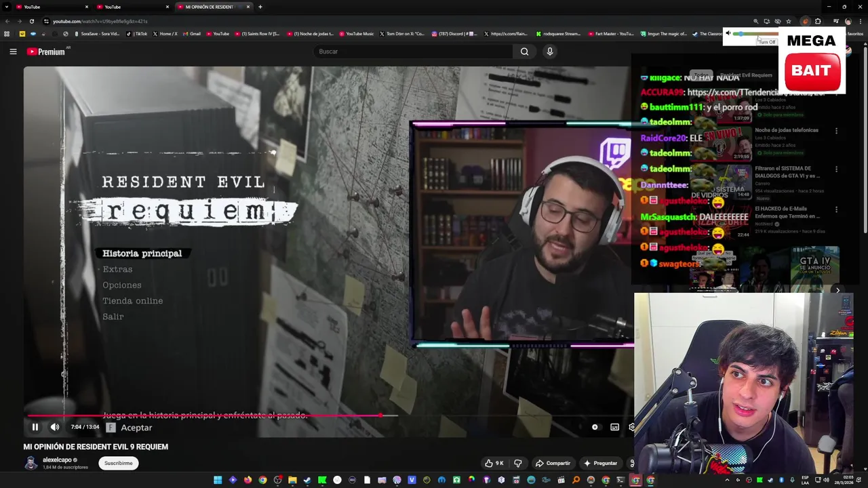Subscribe with the Suscribirme button
Screen dimensions: 868x488
click(x=118, y=463)
